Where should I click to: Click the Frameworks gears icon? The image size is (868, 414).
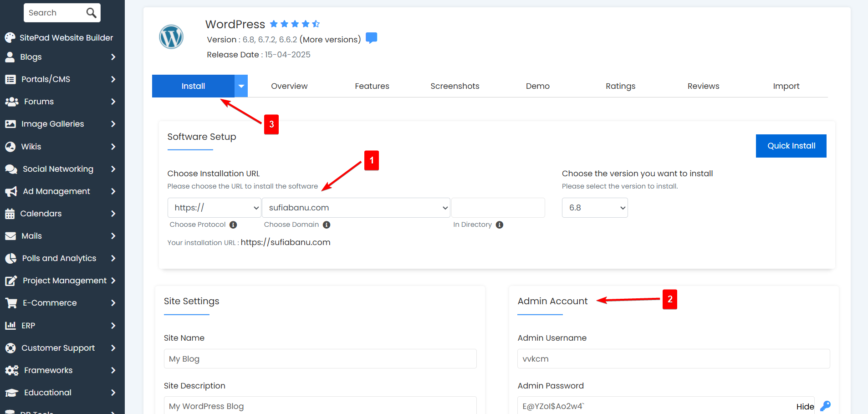coord(12,370)
